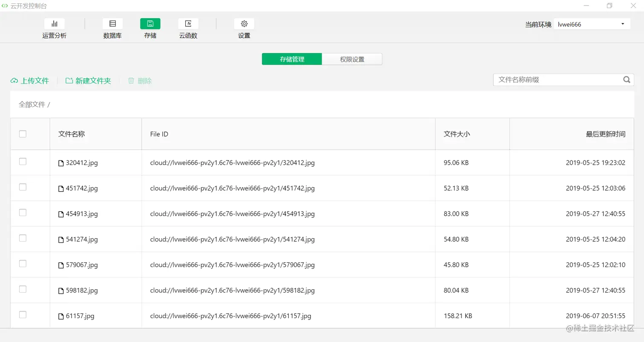Open the 设置 gear icon

(x=244, y=24)
